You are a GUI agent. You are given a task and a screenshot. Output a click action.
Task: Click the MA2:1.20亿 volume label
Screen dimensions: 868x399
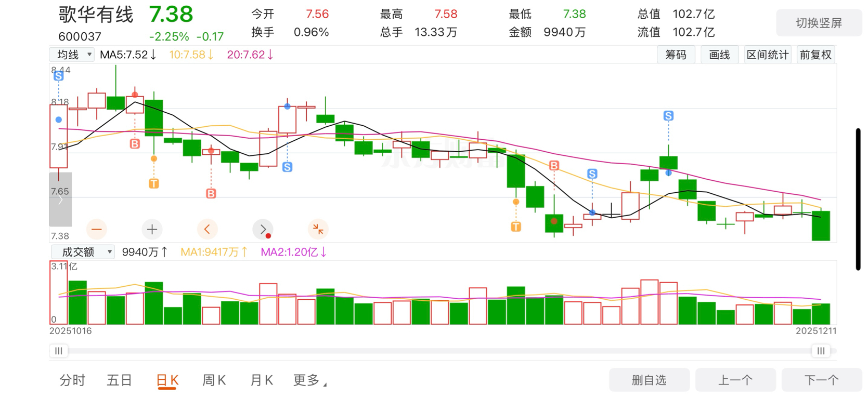(294, 252)
